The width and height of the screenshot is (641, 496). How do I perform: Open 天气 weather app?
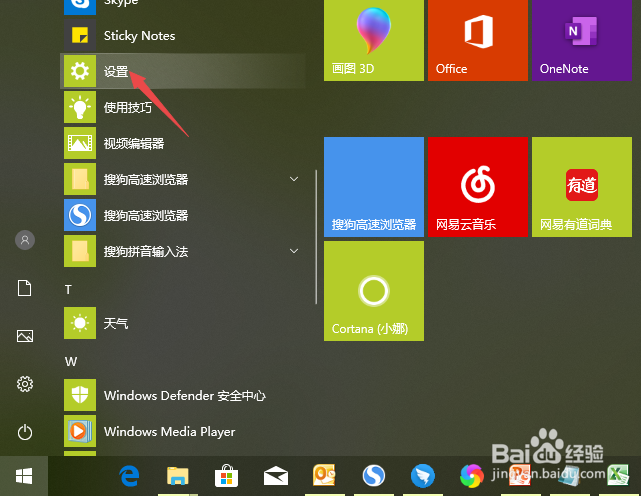183,323
